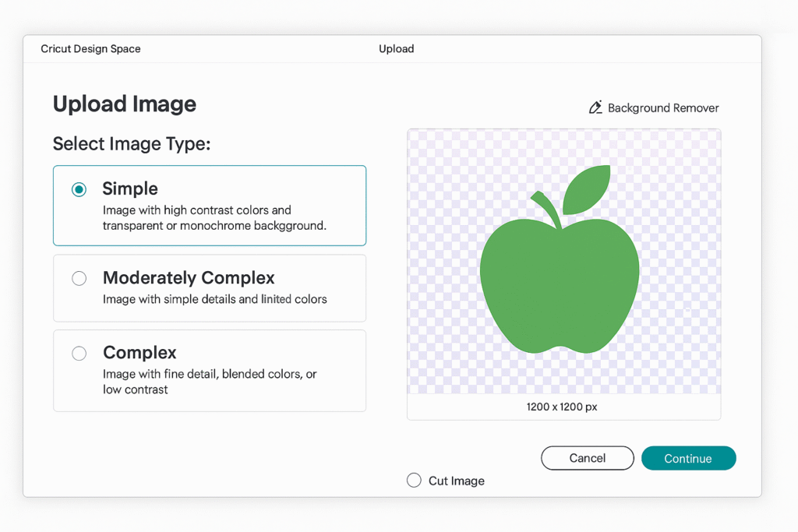The image size is (798, 532).
Task: Click the apple's leaf in the preview
Action: point(586,190)
